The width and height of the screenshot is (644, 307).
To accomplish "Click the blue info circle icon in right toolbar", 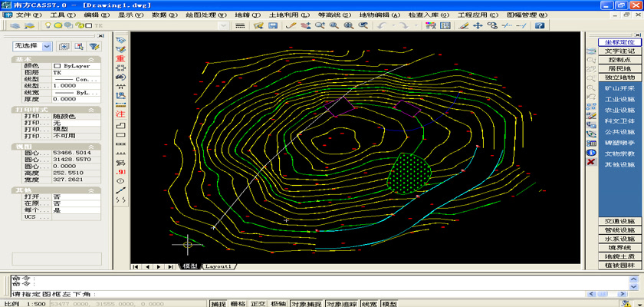I will pyautogui.click(x=591, y=153).
